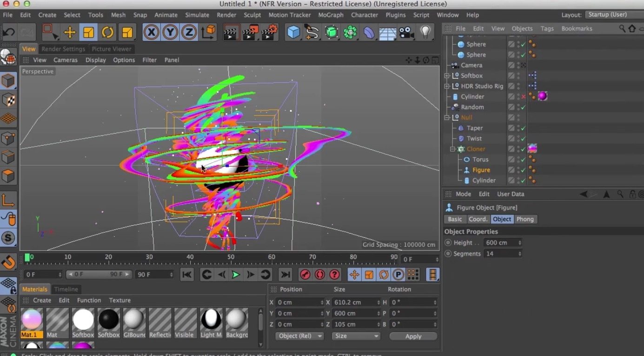This screenshot has height=356, width=644.
Task: Toggle enable checkmark for Twist deformer
Action: (x=524, y=139)
